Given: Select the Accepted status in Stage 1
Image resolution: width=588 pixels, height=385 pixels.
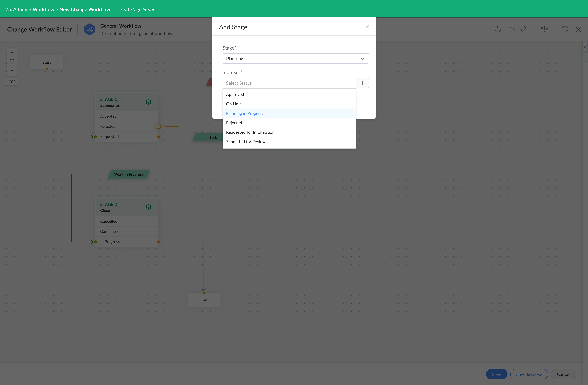Looking at the screenshot, I should [x=127, y=116].
